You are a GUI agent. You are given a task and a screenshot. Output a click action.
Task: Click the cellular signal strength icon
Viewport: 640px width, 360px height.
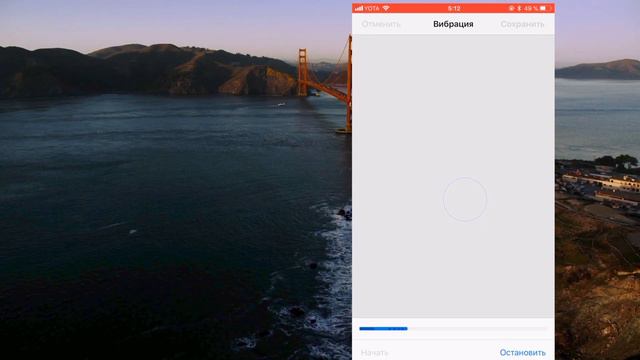[x=359, y=8]
